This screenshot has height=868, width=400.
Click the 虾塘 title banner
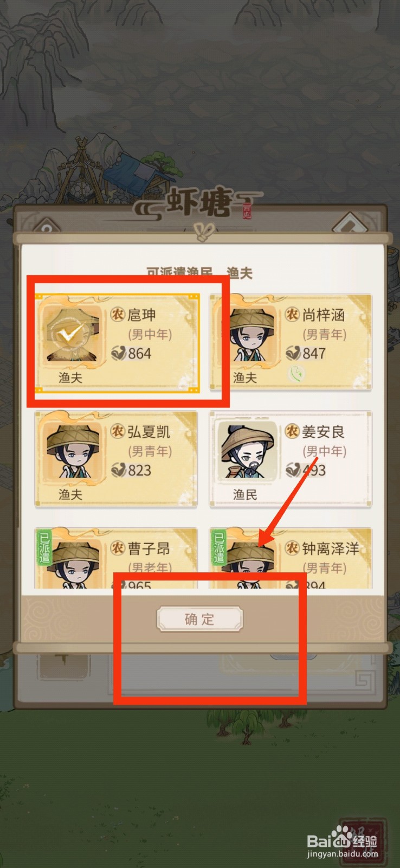point(199,203)
